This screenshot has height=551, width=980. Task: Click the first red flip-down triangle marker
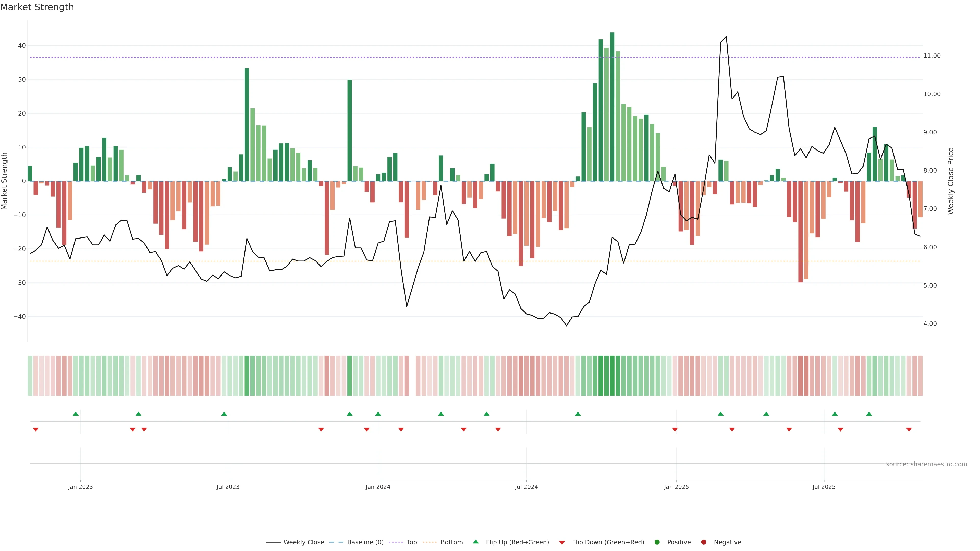[36, 429]
